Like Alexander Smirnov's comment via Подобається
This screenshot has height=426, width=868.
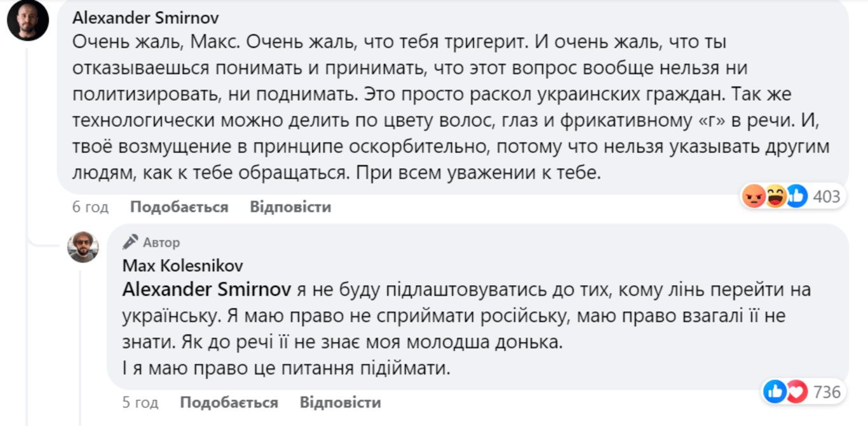pyautogui.click(x=179, y=207)
